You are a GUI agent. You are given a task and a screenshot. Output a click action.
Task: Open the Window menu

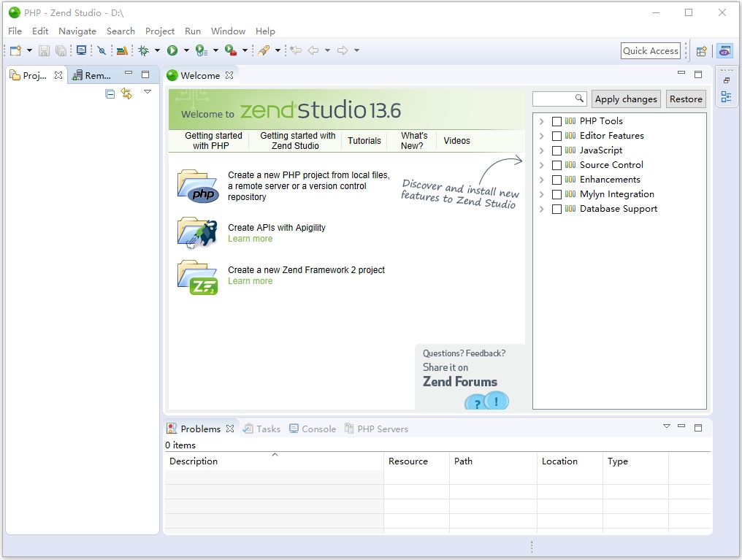coord(228,31)
